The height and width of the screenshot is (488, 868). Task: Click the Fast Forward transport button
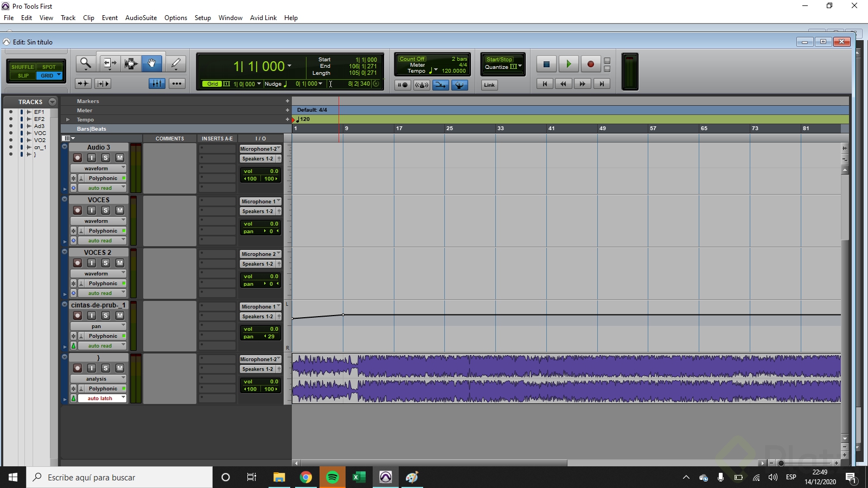tap(583, 84)
